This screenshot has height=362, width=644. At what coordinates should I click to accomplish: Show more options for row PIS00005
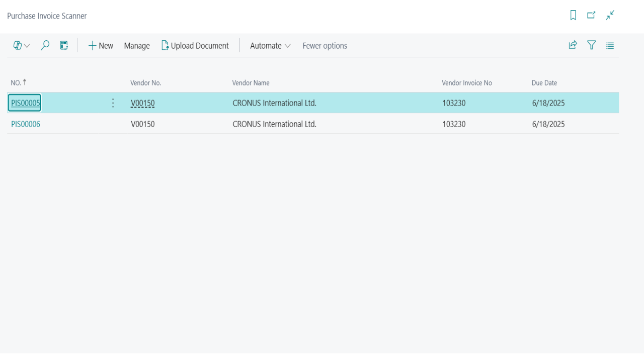pos(113,103)
